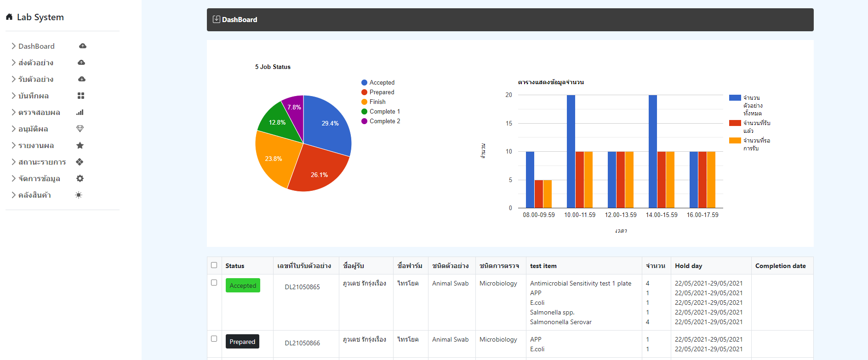Screen dimensions: 868x360
Task: Click the black Prepared status button
Action: (x=242, y=342)
